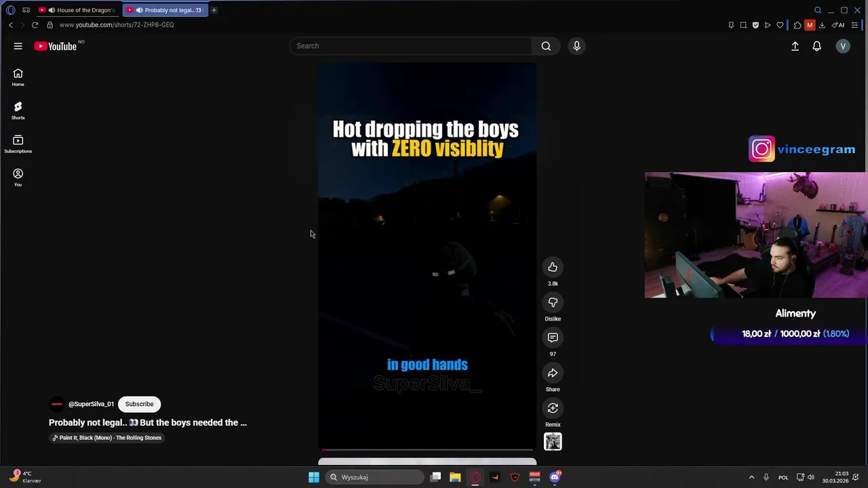The image size is (868, 488).
Task: Click the pinboard pin icon
Action: coord(731,25)
